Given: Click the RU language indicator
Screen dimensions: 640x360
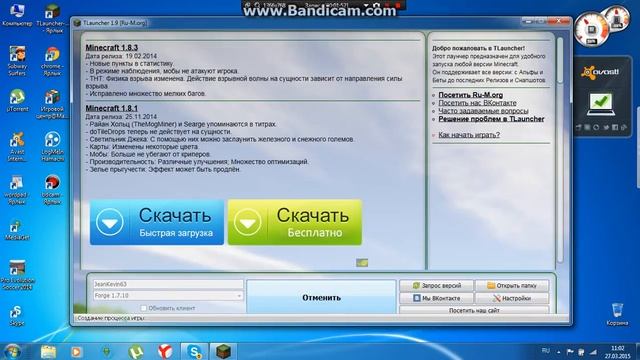Looking at the screenshot, I should click(x=546, y=351).
